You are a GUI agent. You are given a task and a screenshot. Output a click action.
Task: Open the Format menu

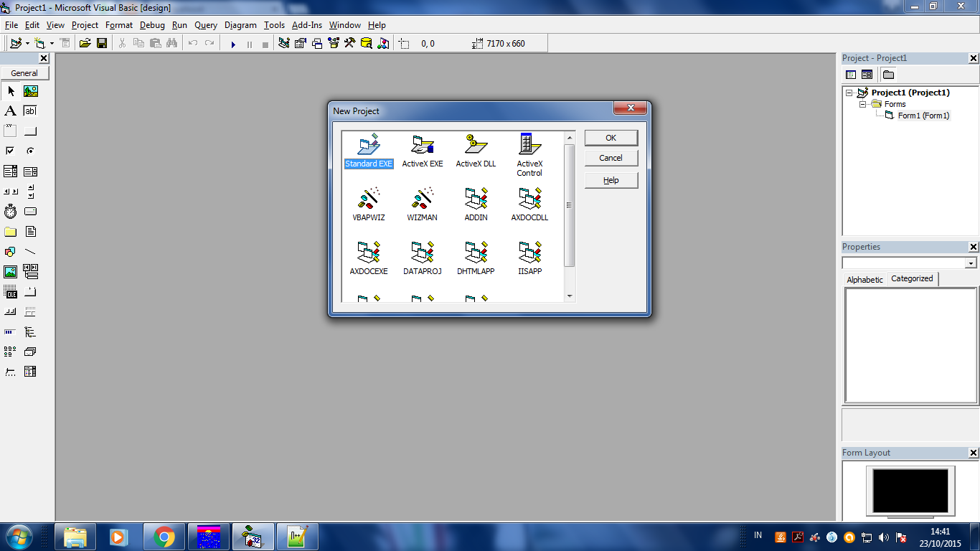[118, 24]
